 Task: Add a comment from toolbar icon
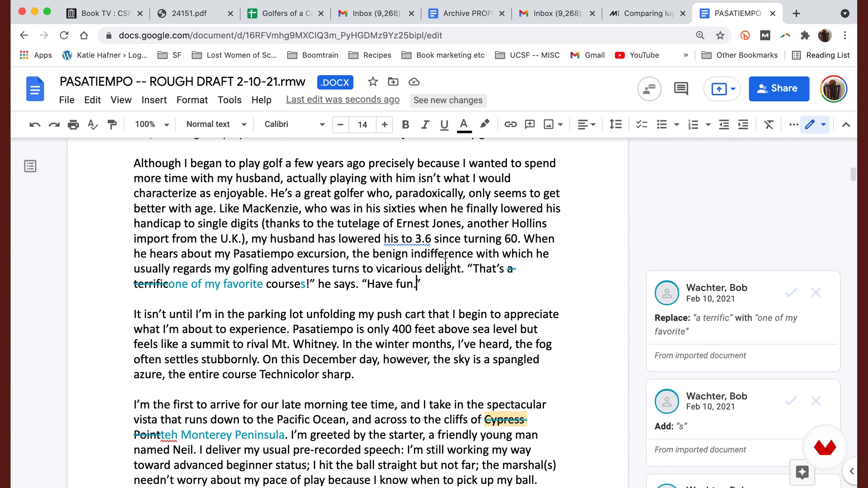coord(530,125)
